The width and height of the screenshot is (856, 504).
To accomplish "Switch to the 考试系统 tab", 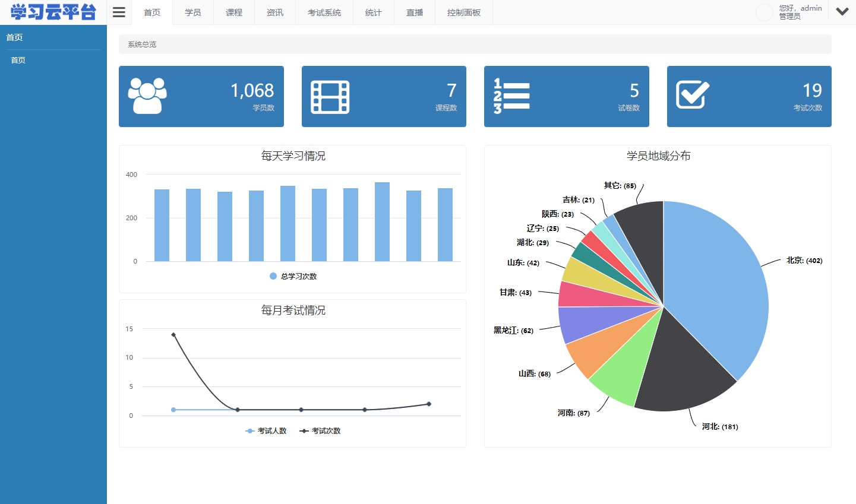I will [x=324, y=12].
